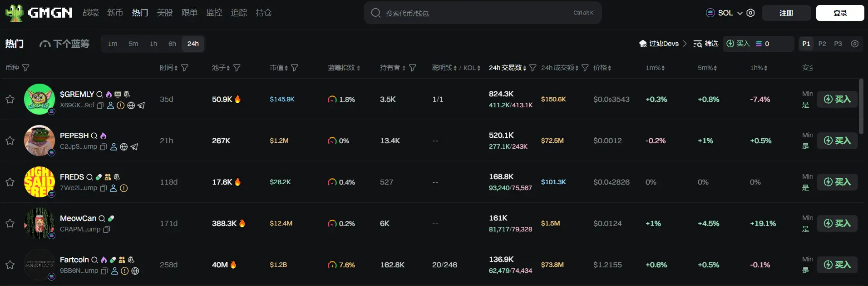Toggle favorite star for Fartcoin
868x286 pixels.
(x=10, y=265)
